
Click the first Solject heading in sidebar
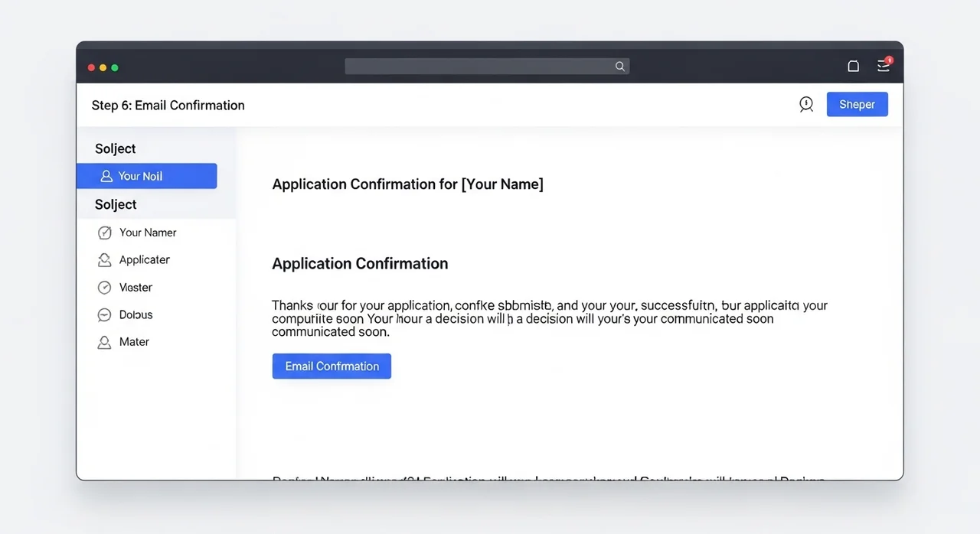116,148
